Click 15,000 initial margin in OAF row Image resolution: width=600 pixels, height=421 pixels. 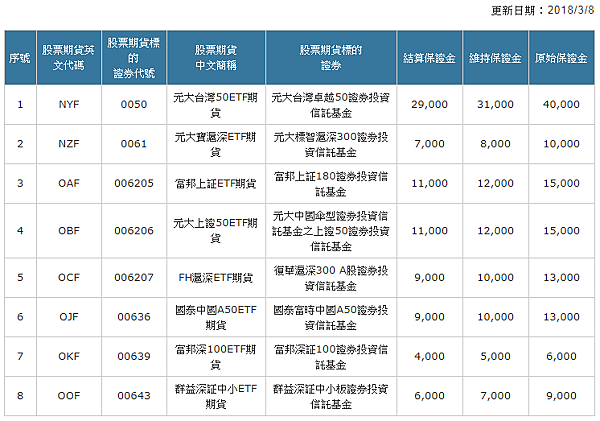click(x=561, y=183)
